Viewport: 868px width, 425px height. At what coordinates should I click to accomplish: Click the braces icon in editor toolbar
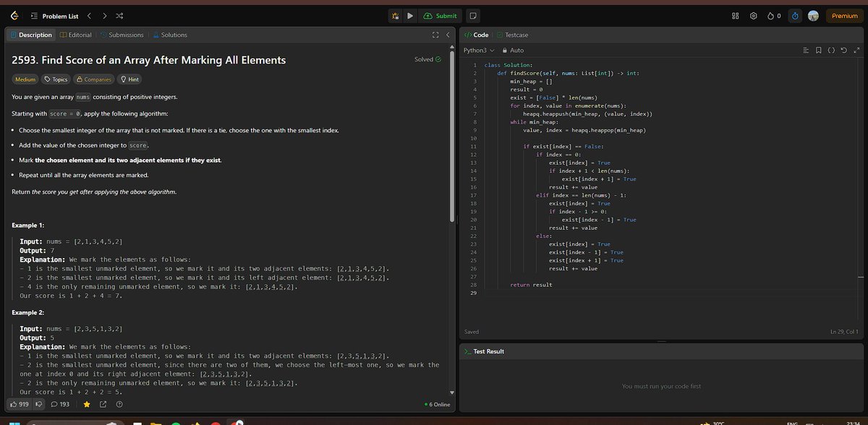tap(830, 51)
